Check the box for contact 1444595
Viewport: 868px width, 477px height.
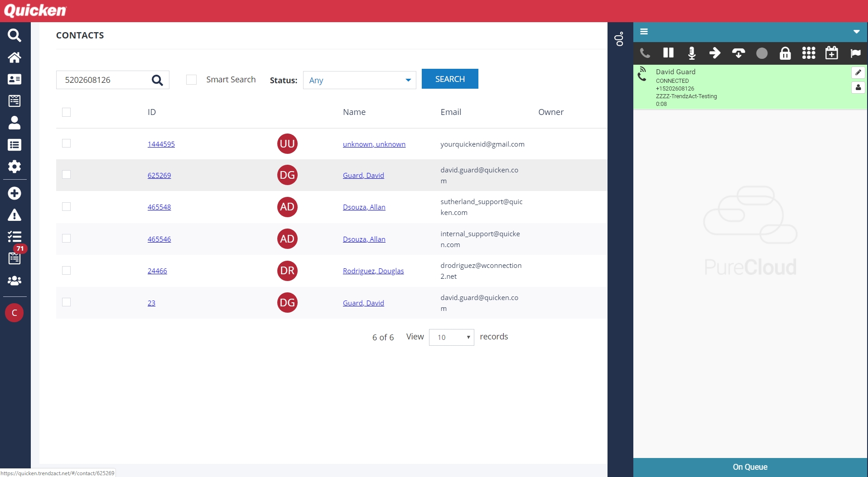point(67,143)
